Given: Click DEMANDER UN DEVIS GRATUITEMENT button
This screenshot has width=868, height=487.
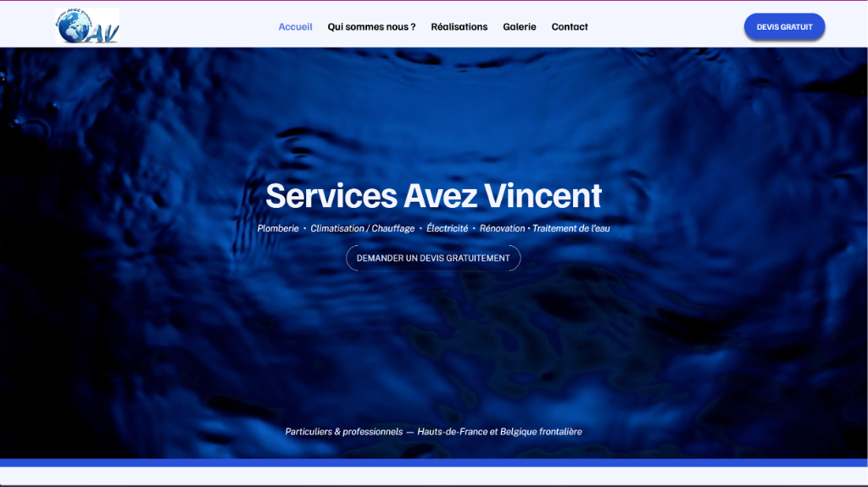Looking at the screenshot, I should coord(433,258).
